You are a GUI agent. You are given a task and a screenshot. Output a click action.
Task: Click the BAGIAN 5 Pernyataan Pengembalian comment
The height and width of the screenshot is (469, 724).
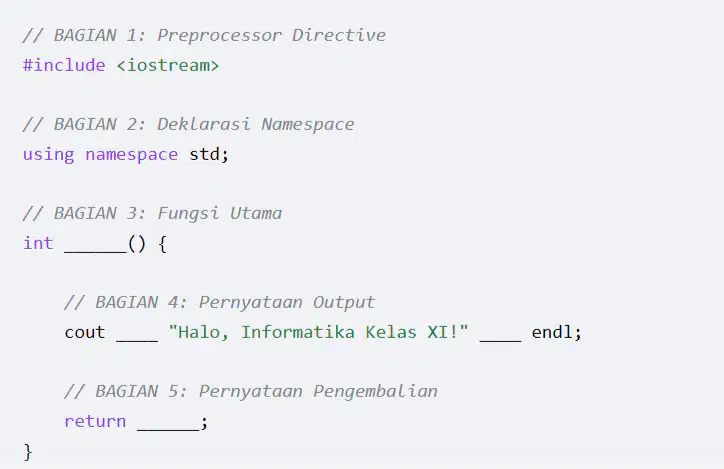251,391
